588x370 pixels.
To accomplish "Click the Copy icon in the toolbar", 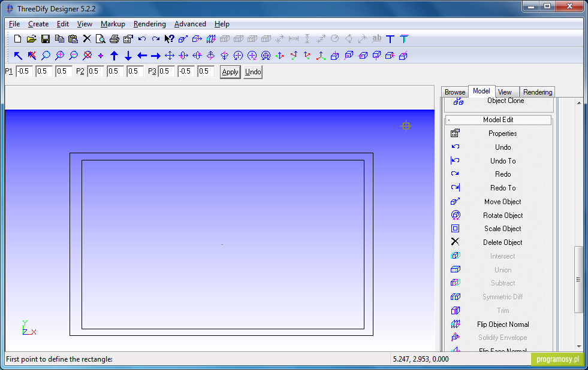I will pos(59,38).
